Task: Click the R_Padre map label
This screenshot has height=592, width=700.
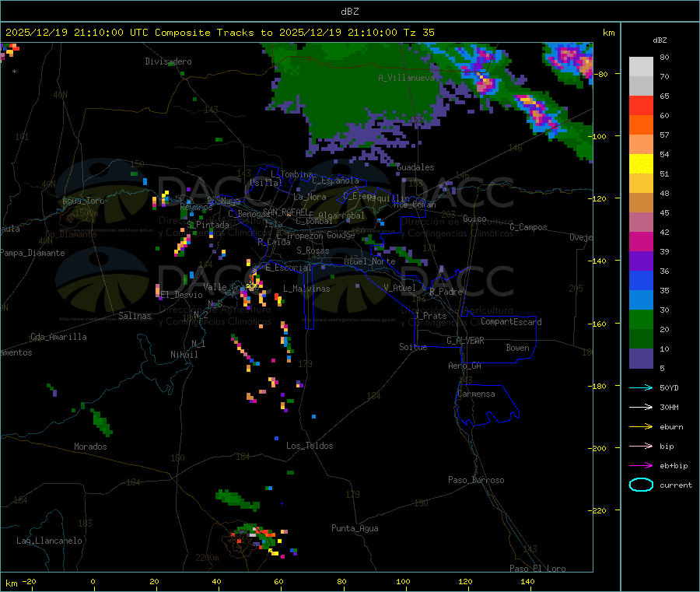Action: click(446, 292)
